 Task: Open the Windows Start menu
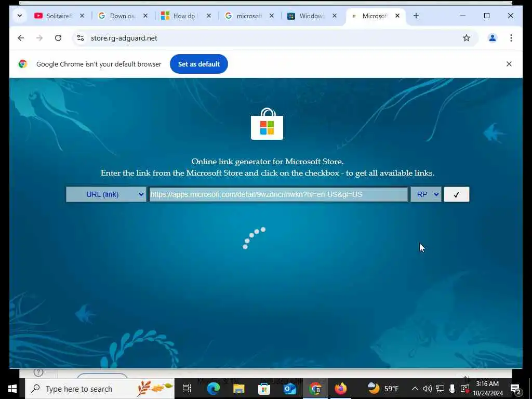[x=12, y=389]
